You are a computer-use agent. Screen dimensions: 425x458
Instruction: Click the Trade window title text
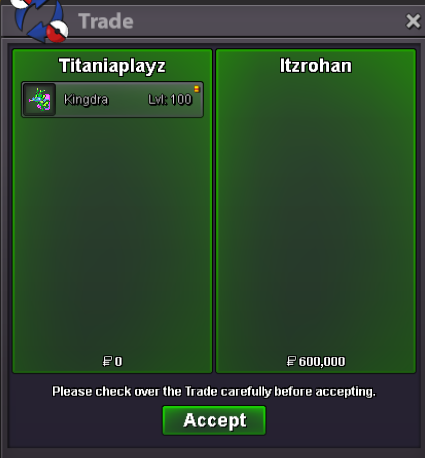[106, 21]
